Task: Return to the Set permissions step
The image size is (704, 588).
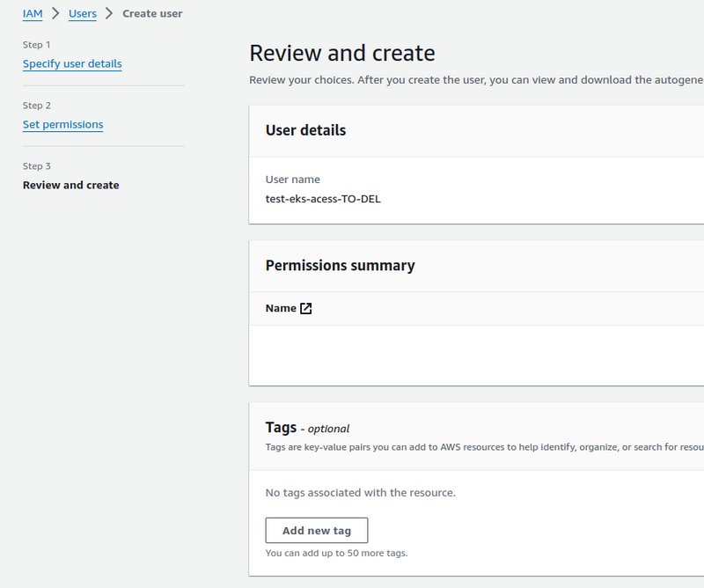Action: click(62, 125)
